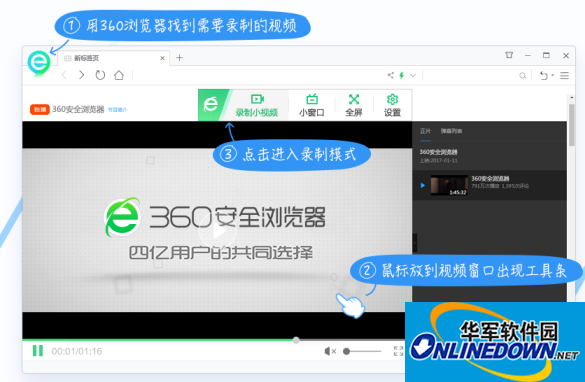
Task: Open the home page icon
Action: pos(119,75)
